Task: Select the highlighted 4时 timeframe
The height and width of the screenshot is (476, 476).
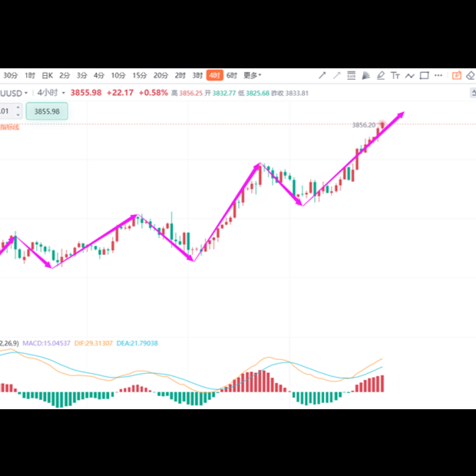Action: [214, 75]
